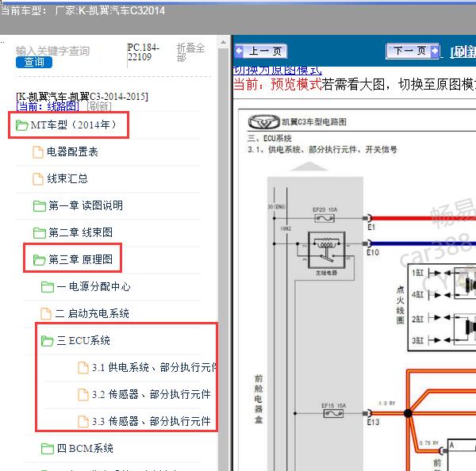Click 2缸 ignition coil label
476x471 pixels.
click(417, 319)
